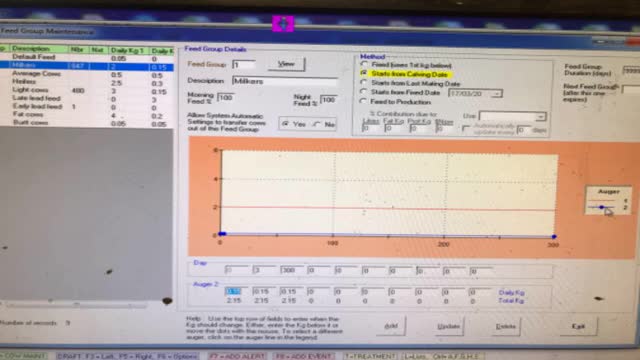Click the Description field showing Milkers
This screenshot has width=640, height=360.
click(285, 81)
